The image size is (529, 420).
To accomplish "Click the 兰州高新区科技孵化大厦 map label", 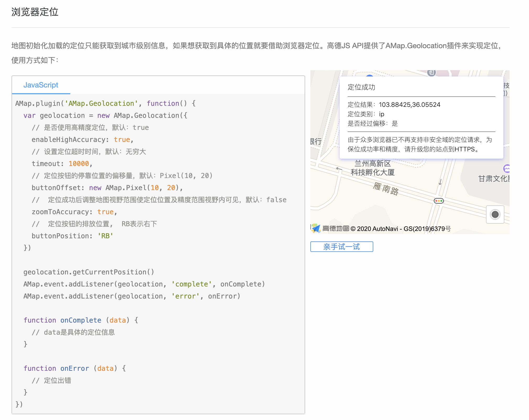I will tap(373, 168).
